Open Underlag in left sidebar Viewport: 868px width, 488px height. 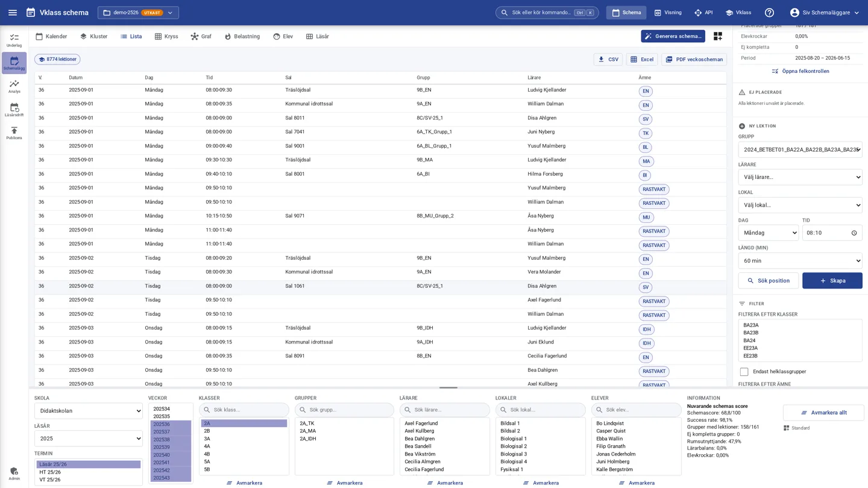click(x=14, y=40)
